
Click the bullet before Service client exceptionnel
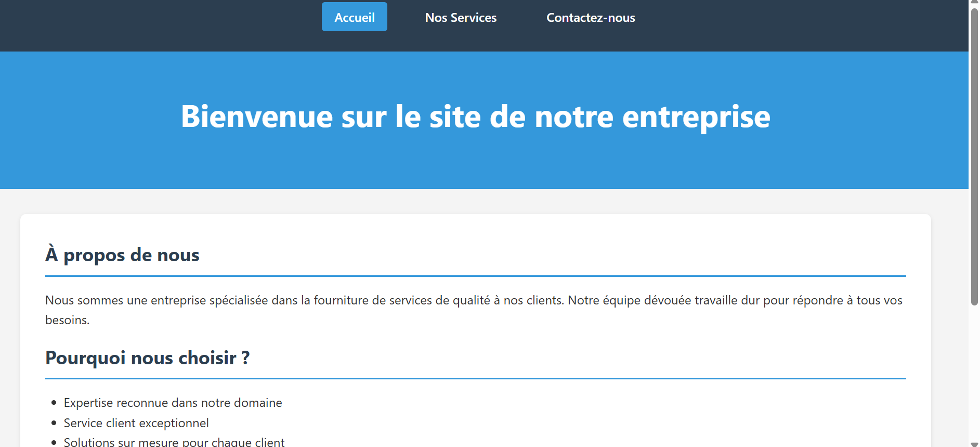pyautogui.click(x=54, y=423)
